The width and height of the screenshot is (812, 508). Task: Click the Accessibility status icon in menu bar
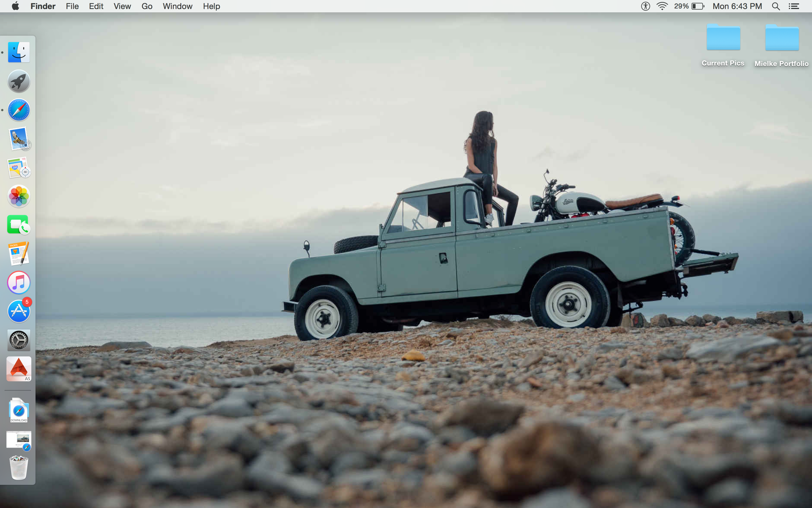[x=646, y=6]
